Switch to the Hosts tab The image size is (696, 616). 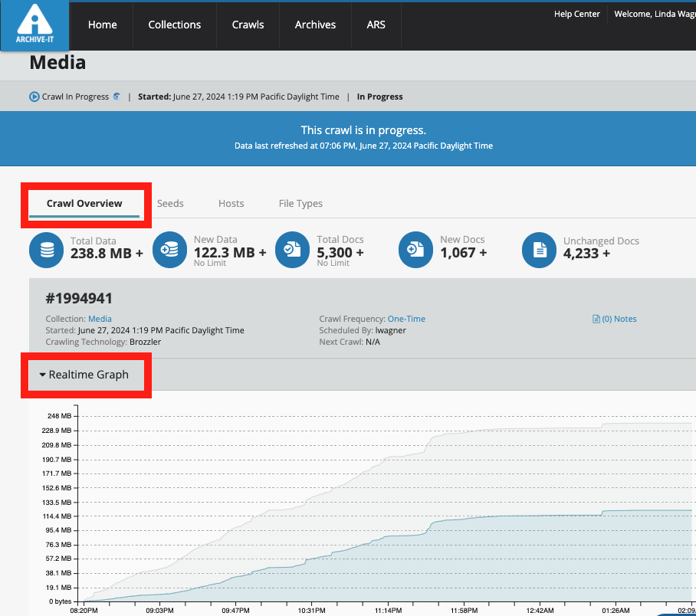(231, 204)
